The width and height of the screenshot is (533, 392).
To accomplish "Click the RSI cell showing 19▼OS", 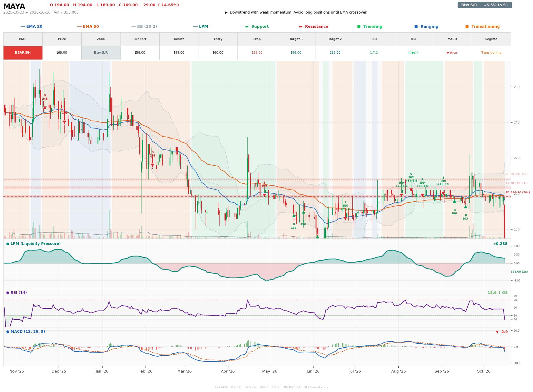I will click(x=413, y=53).
